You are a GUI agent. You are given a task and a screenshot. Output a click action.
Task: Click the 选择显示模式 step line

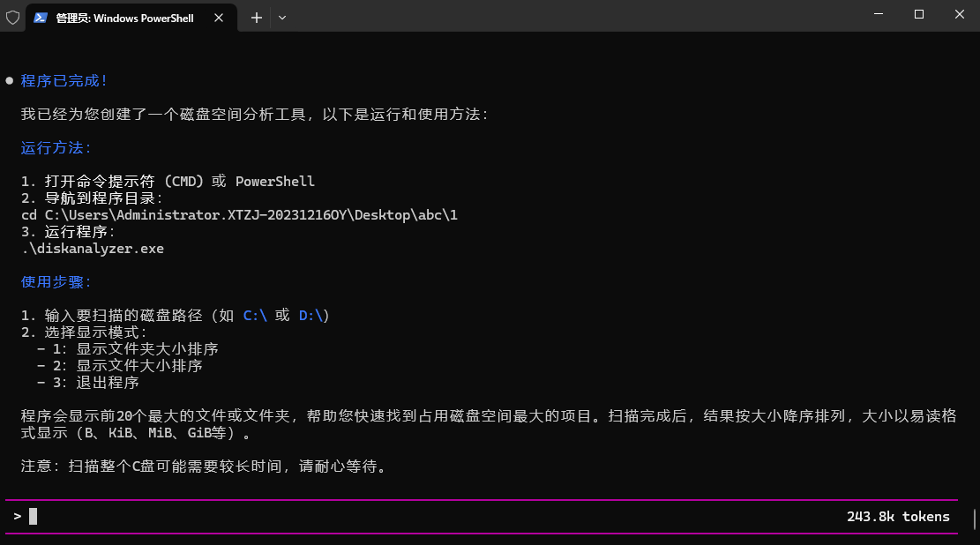pyautogui.click(x=84, y=332)
